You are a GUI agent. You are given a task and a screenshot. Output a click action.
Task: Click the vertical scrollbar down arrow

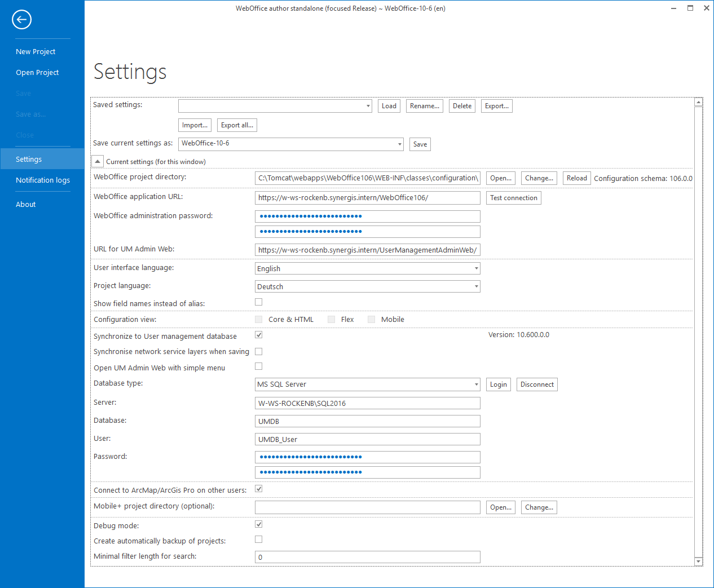699,562
